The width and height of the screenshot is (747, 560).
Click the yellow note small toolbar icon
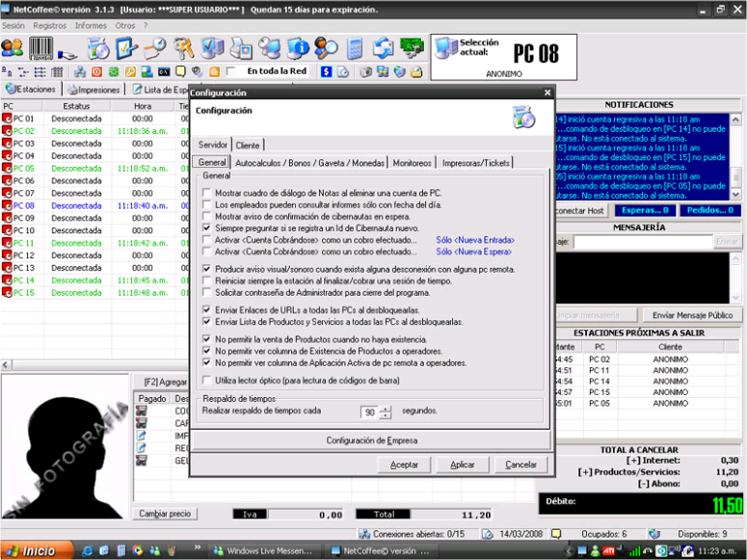pos(180,72)
